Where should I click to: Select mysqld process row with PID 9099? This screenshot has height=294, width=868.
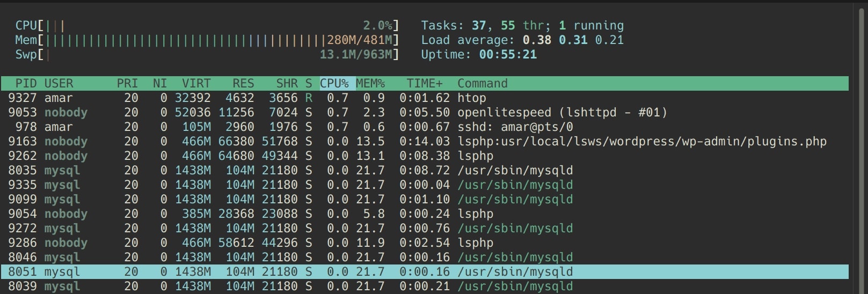(425, 200)
